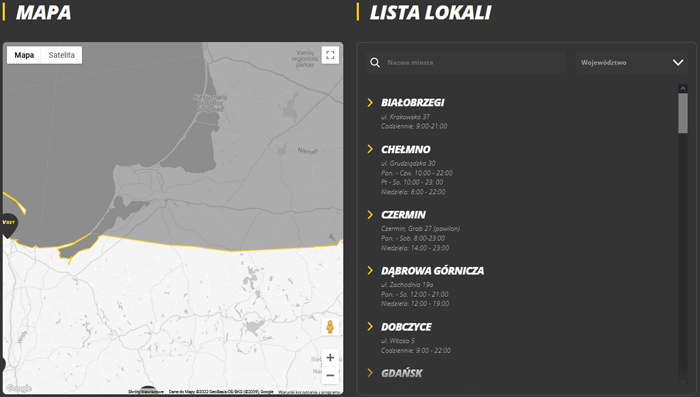This screenshot has height=397, width=700.
Task: Expand the Czermin location chevron
Action: coord(370,214)
